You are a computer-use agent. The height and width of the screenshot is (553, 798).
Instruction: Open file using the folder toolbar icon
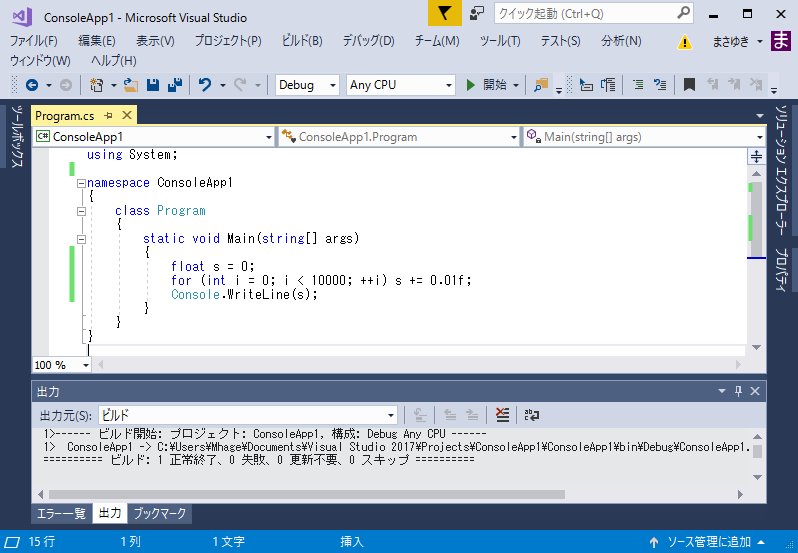click(x=131, y=85)
